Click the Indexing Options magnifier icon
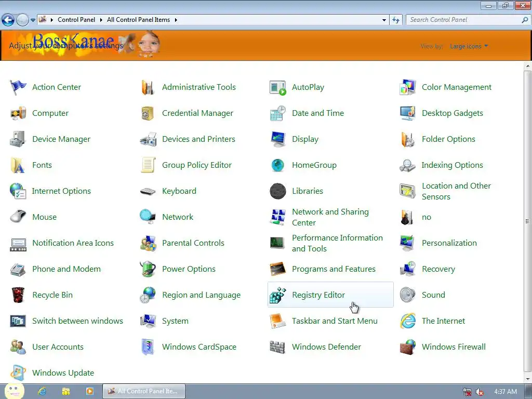Image resolution: width=532 pixels, height=399 pixels. point(407,165)
